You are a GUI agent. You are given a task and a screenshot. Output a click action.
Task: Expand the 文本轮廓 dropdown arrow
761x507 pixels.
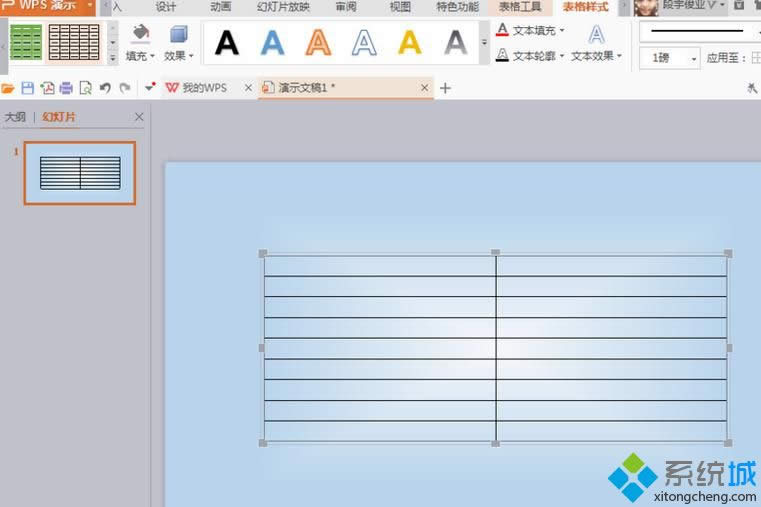coord(562,56)
